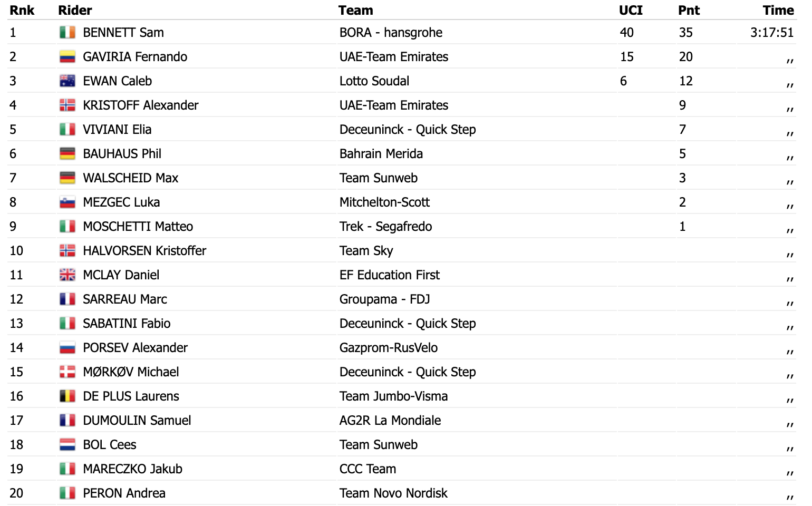
Task: Click the Pnt column header
Action: pyautogui.click(x=689, y=10)
